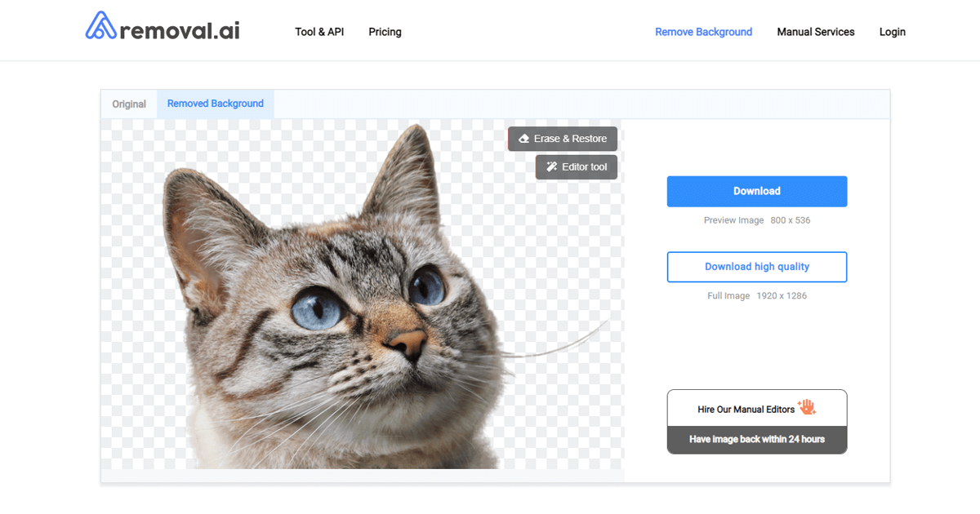The image size is (980, 514).
Task: Click the eraser icon in Erase & Restore
Action: pyautogui.click(x=524, y=139)
